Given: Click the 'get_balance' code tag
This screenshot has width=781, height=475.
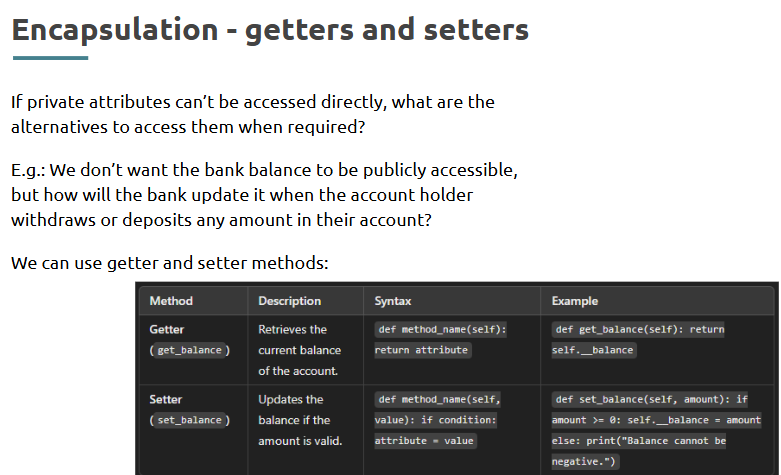Looking at the screenshot, I should [189, 350].
